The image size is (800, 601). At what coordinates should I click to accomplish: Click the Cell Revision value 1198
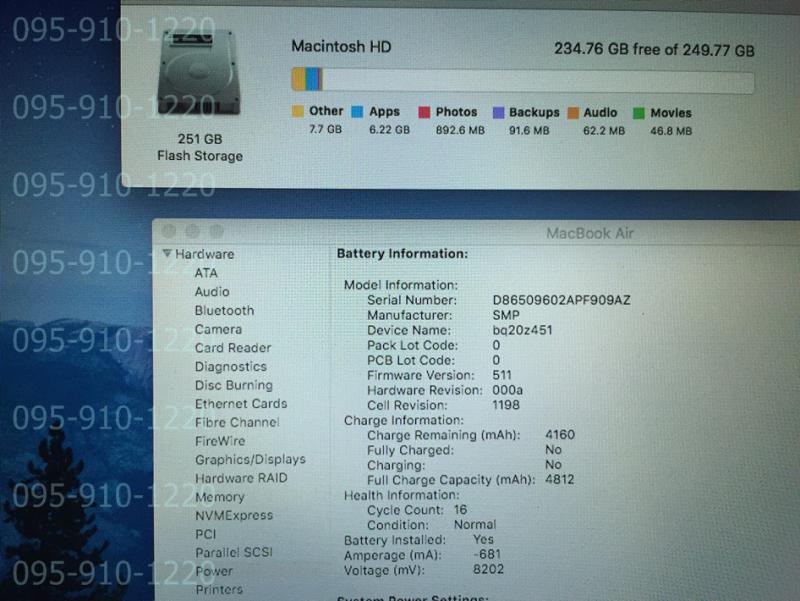[x=506, y=405]
